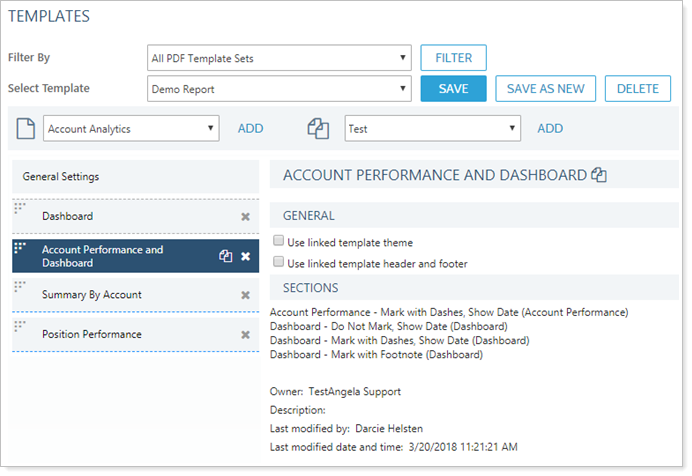Open General Settings in left panel
This screenshot has width=692, height=476.
pyautogui.click(x=61, y=177)
